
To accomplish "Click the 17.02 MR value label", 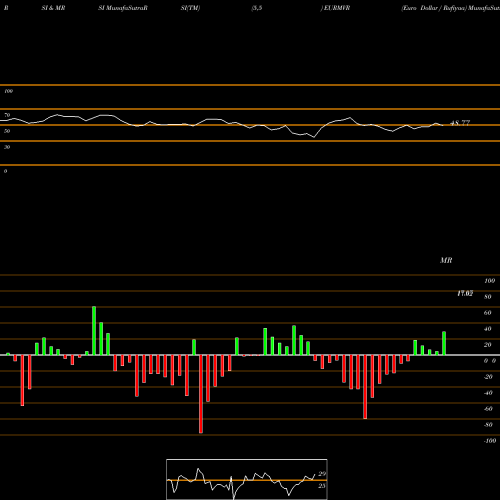I will tap(465, 293).
